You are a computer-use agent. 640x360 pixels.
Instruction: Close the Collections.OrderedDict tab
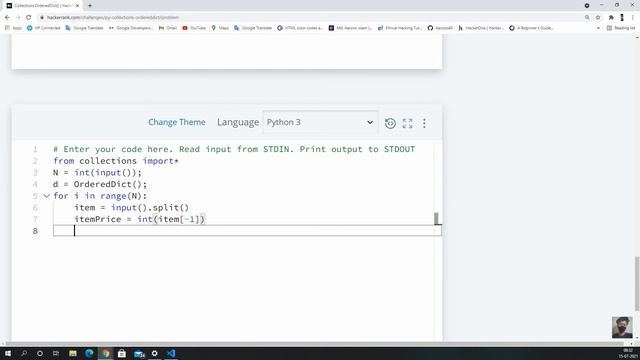77,6
